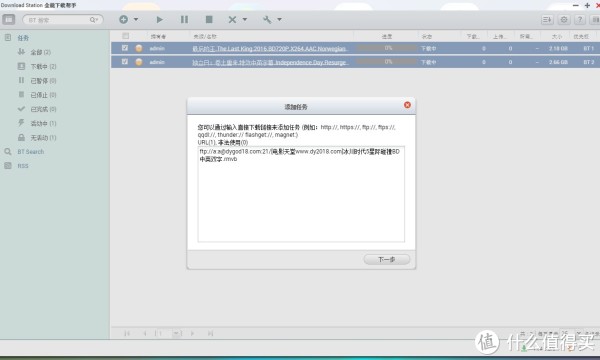Viewport: 600px width, 360px height.
Task: Select RSS in the sidebar
Action: (23, 166)
